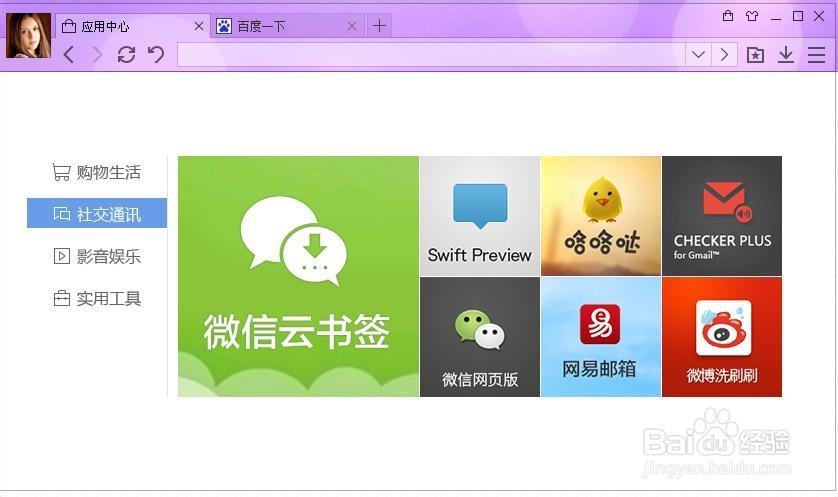Image resolution: width=838 pixels, height=497 pixels.
Task: Open the downloads arrow icon
Action: 786,55
